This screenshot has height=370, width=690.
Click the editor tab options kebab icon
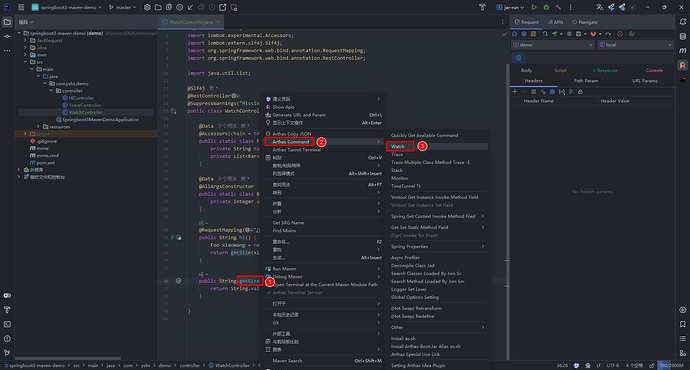coord(503,22)
